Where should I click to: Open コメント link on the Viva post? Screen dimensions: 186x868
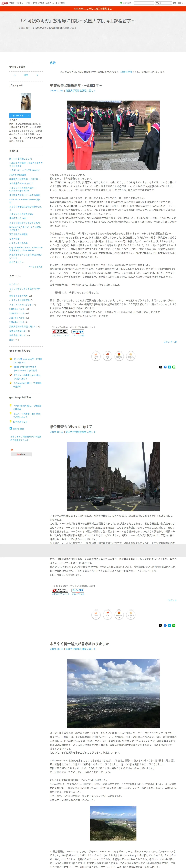click(x=172, y=601)
